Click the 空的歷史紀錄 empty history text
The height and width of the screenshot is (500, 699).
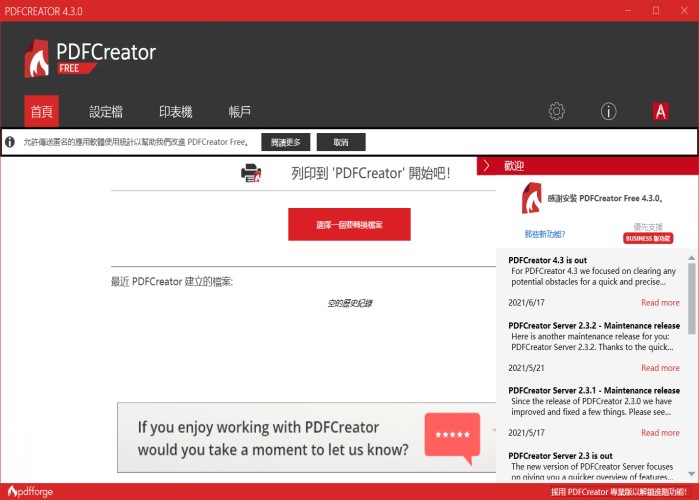tap(350, 303)
